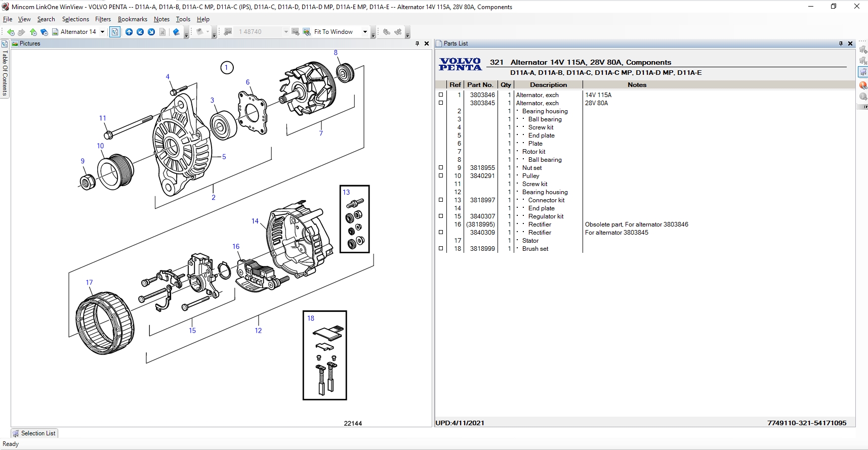Toggle the table of contents tree icon
Viewport: 868px width, 450px height.
[115, 32]
